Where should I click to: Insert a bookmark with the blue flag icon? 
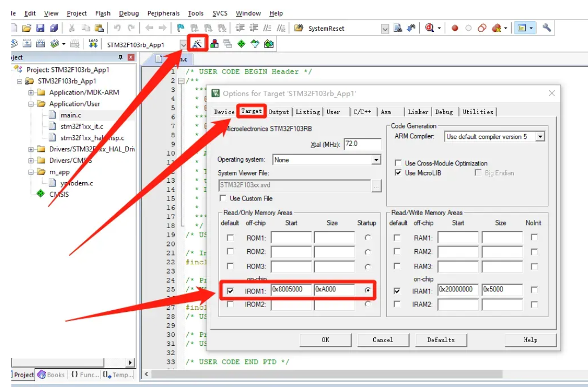tap(181, 28)
